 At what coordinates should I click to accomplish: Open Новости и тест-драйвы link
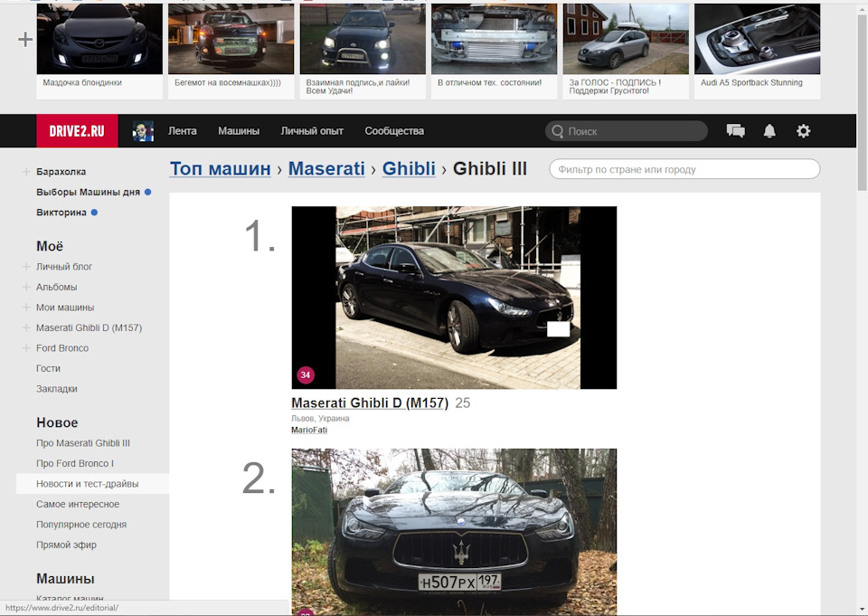pyautogui.click(x=88, y=484)
